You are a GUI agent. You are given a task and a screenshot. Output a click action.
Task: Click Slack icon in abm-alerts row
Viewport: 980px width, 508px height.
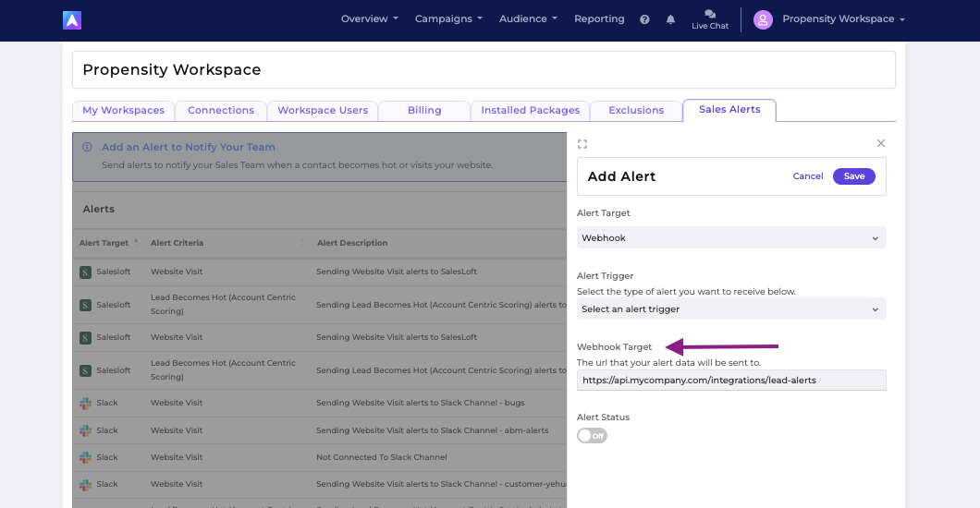point(86,430)
